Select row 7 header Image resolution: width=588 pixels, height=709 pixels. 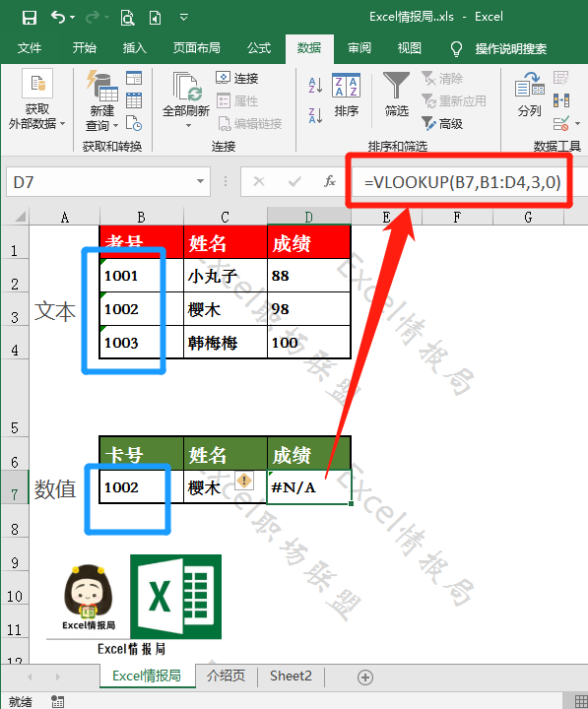(x=15, y=487)
